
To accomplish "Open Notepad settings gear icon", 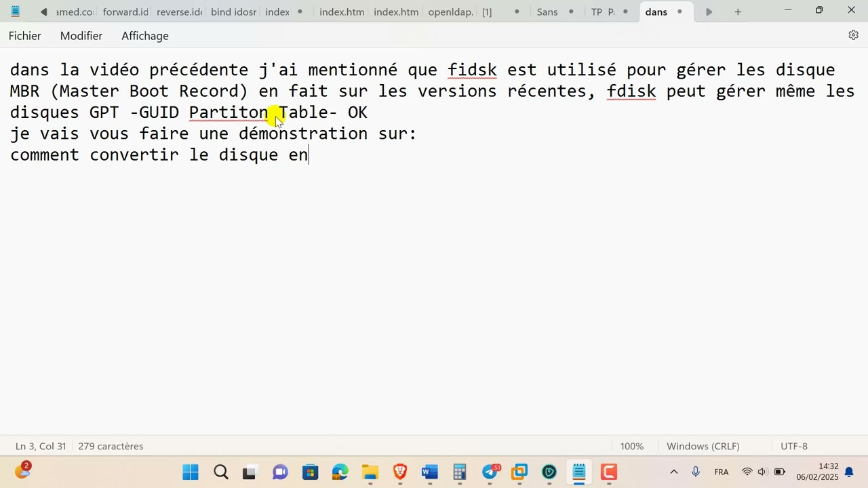I will (853, 35).
